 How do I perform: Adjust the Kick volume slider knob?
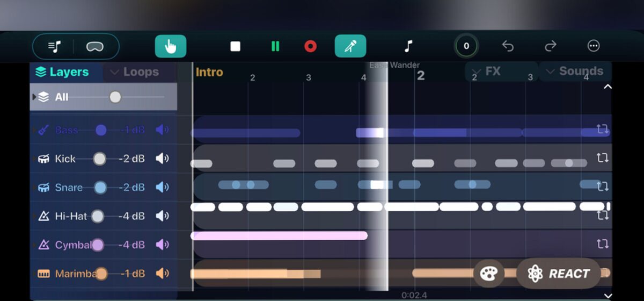(x=100, y=159)
